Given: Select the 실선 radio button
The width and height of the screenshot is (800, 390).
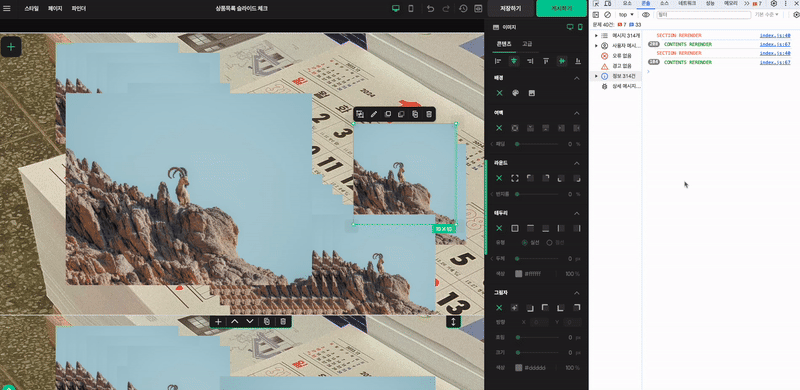Looking at the screenshot, I should pyautogui.click(x=524, y=242).
